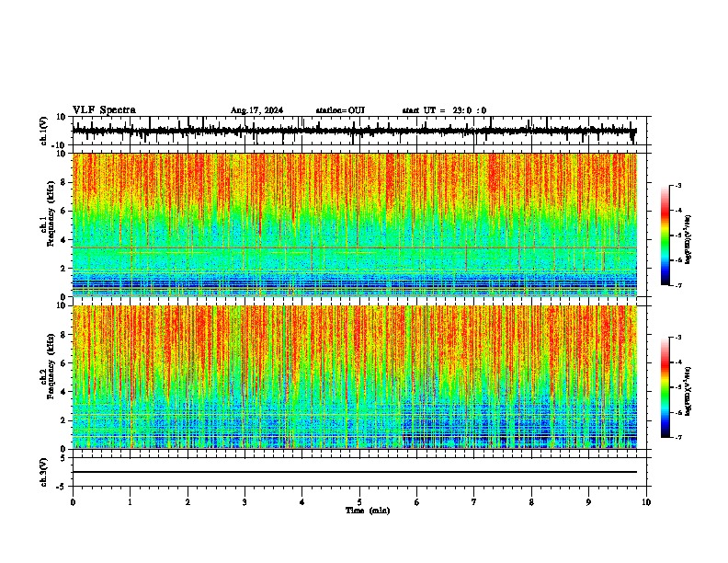The image size is (728, 563).
Task: Click the ch.2 color scale bar
Action: [x=665, y=387]
